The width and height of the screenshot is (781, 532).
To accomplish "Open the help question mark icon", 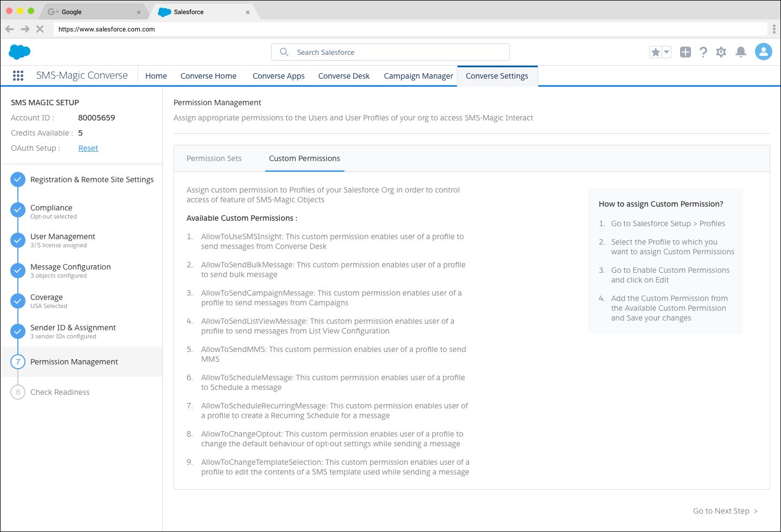I will [x=703, y=52].
